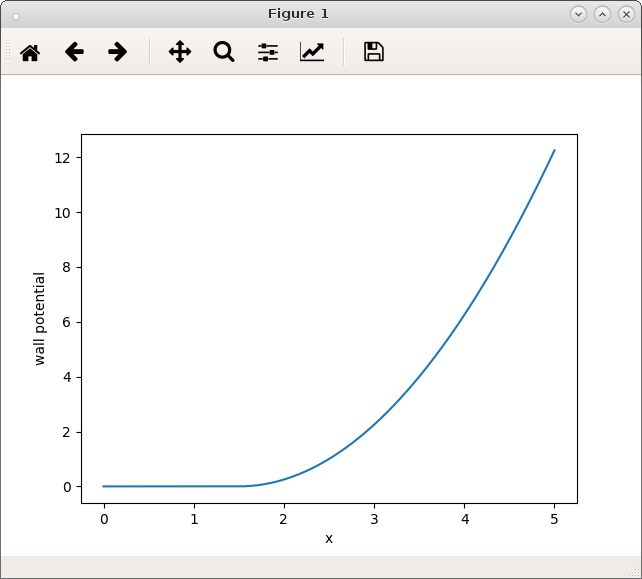This screenshot has width=642, height=579.
Task: Minimize the Figure 1 window
Action: coord(578,14)
